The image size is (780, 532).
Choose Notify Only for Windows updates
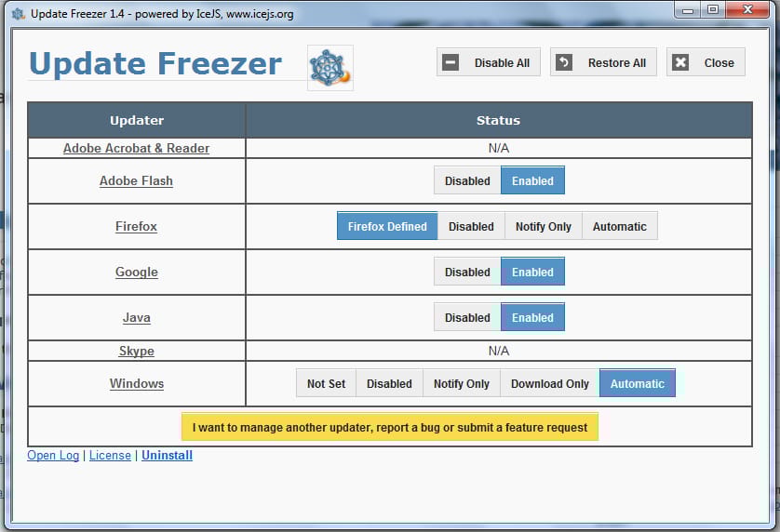point(461,384)
